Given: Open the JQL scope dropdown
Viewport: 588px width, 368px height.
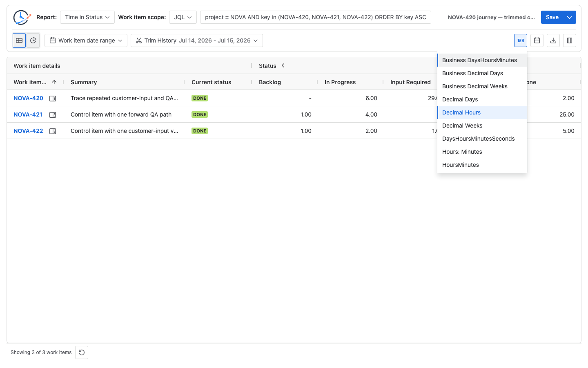Looking at the screenshot, I should [x=183, y=17].
